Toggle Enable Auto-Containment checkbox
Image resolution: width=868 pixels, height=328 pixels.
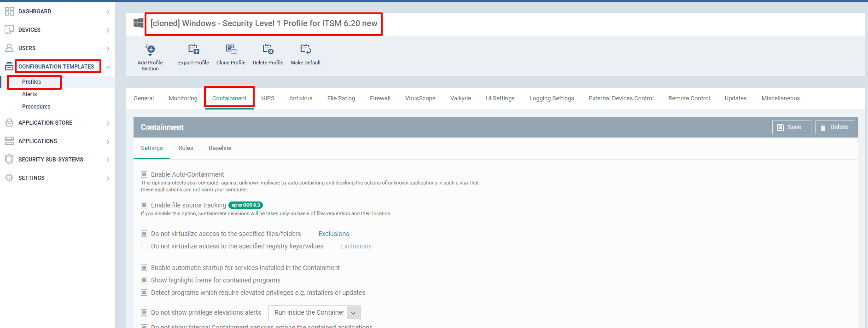pyautogui.click(x=144, y=174)
